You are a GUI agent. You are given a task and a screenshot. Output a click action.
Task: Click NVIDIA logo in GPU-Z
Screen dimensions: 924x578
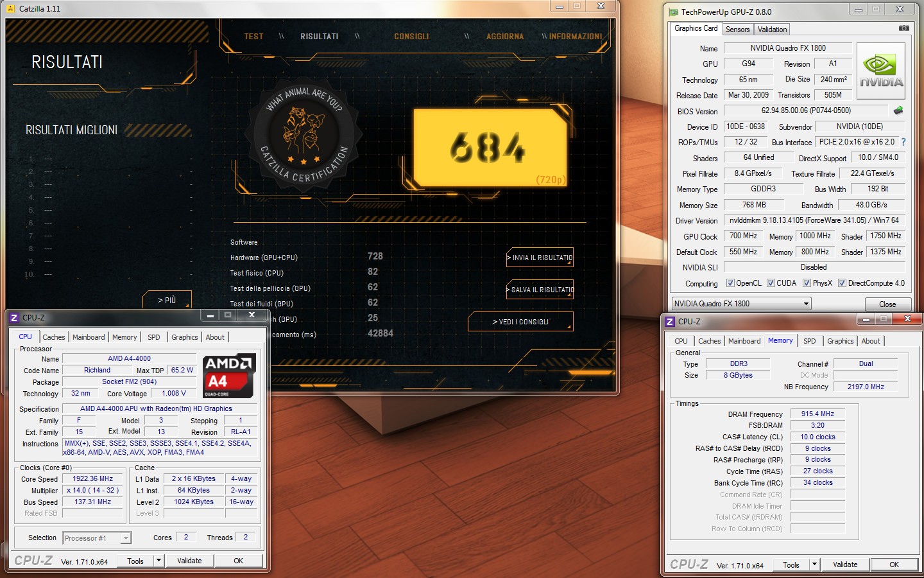881,71
